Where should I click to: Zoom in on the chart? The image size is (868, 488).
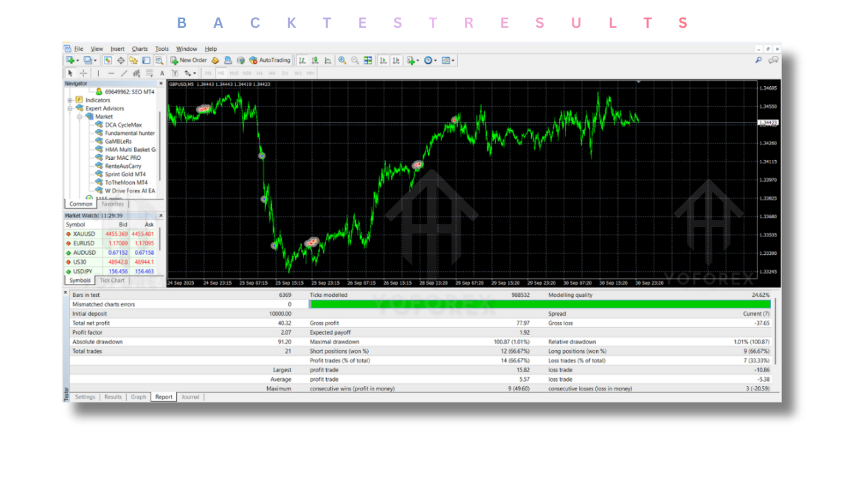tap(341, 60)
